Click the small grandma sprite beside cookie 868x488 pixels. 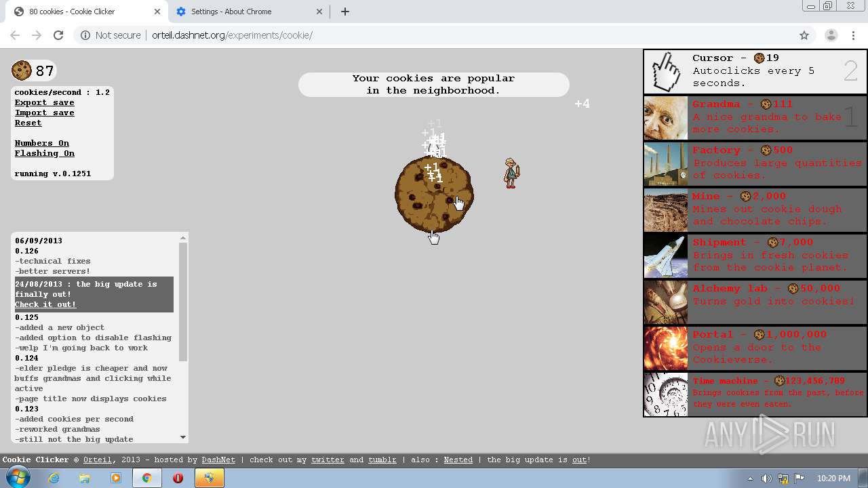point(511,173)
